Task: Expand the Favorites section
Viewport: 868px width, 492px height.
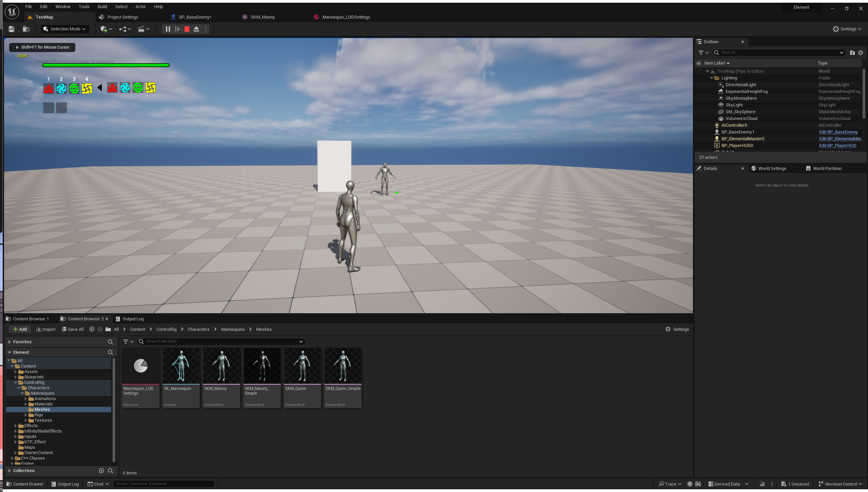Action: point(9,342)
